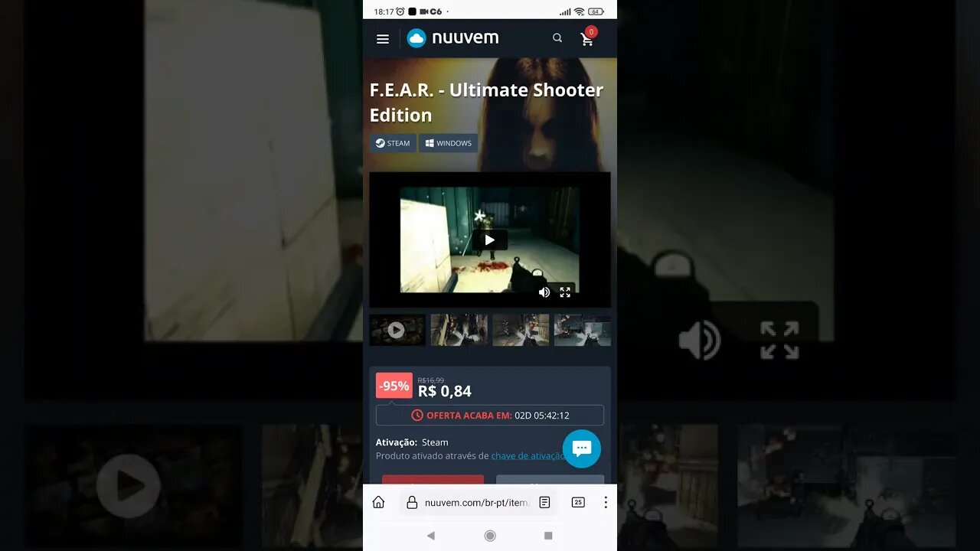Select the WINDOWS platform tag

tap(448, 143)
